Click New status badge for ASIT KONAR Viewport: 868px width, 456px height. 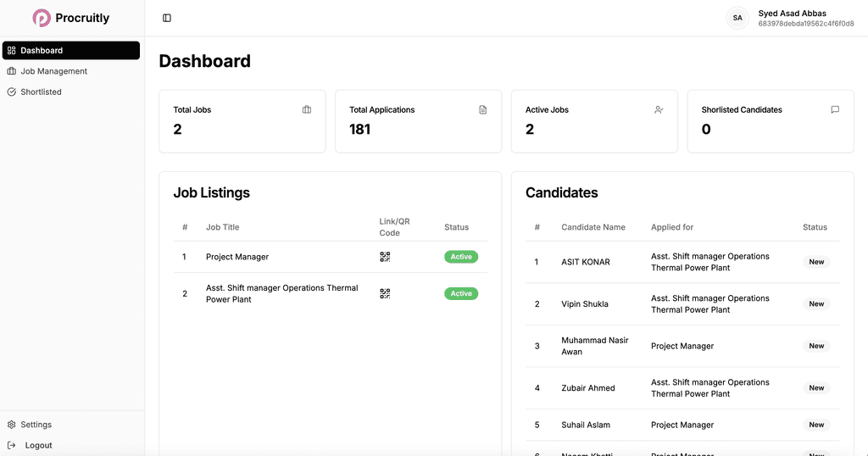(x=816, y=262)
